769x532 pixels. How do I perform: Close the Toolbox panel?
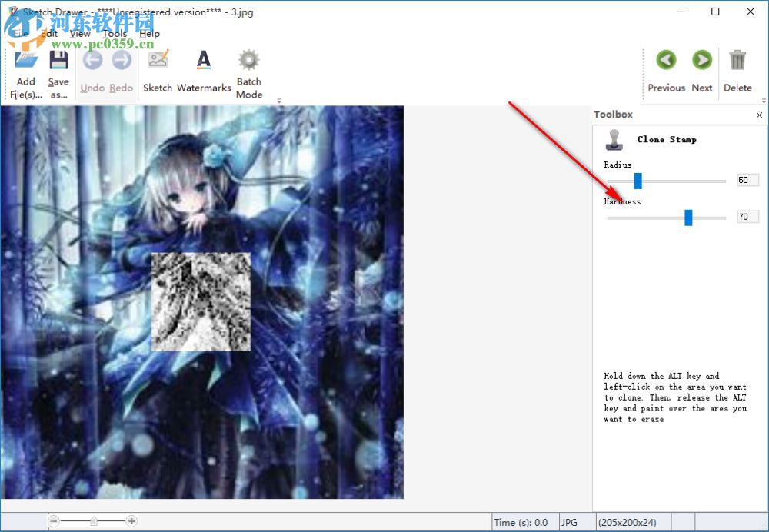tap(759, 115)
